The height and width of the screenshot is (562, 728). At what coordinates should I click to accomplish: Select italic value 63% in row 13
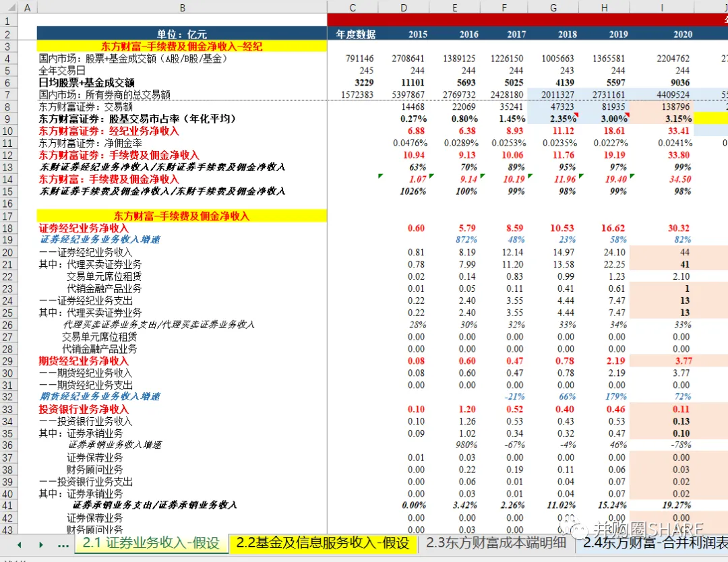pos(417,167)
